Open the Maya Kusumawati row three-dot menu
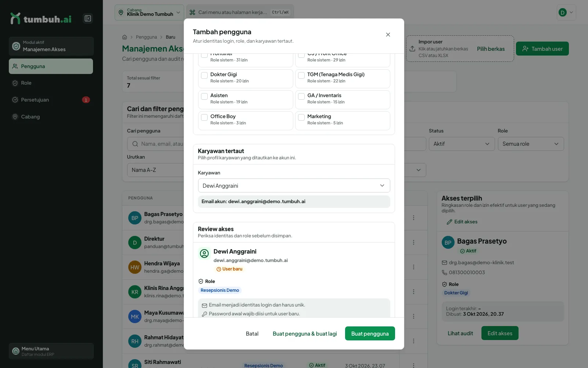This screenshot has height=368, width=588. tap(413, 316)
